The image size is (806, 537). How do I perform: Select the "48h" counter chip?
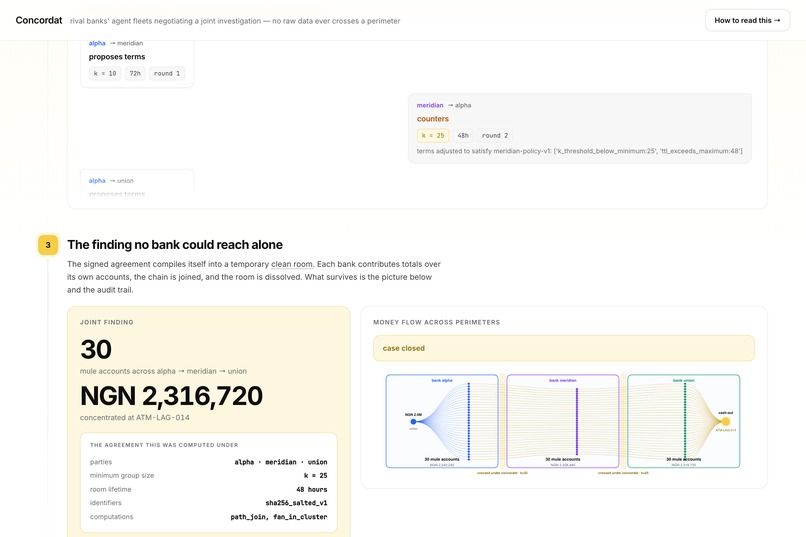click(463, 136)
